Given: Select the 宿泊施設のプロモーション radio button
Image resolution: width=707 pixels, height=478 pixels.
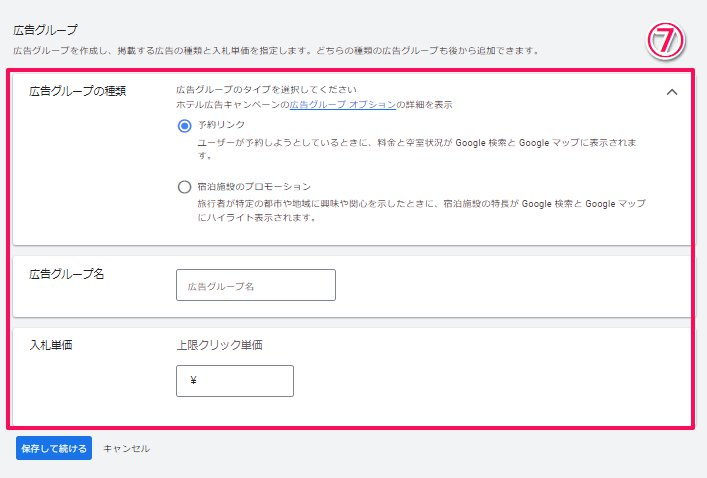Looking at the screenshot, I should click(183, 187).
